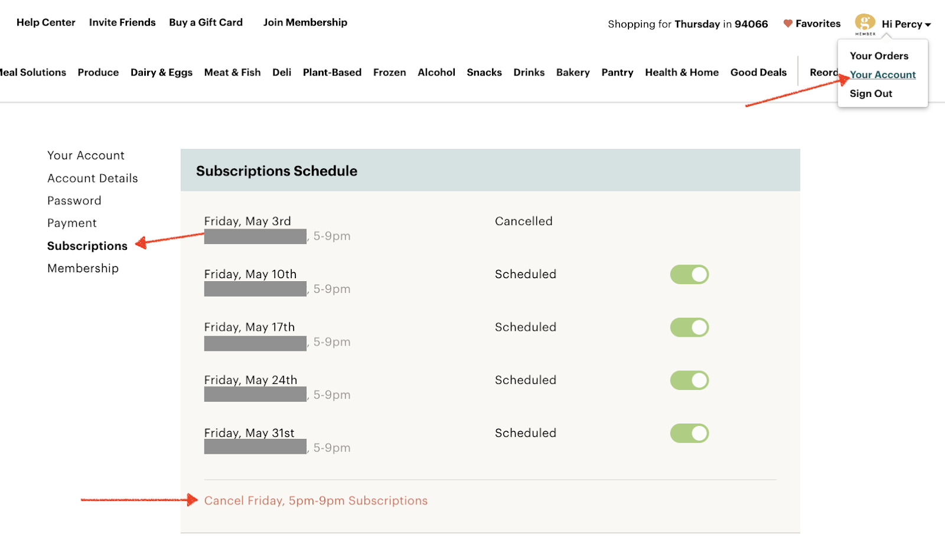Select Membership in the account sidebar

tap(83, 269)
